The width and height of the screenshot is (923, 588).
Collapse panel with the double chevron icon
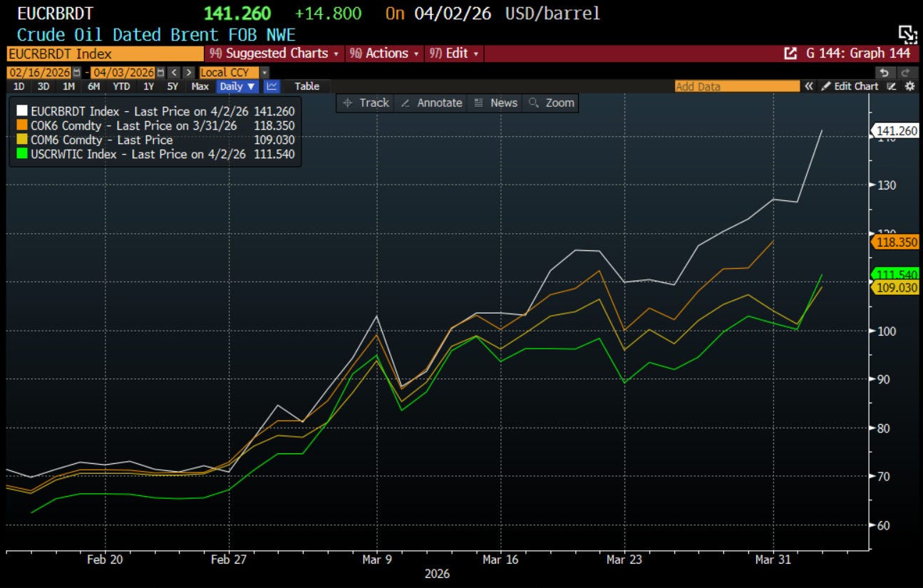[809, 86]
